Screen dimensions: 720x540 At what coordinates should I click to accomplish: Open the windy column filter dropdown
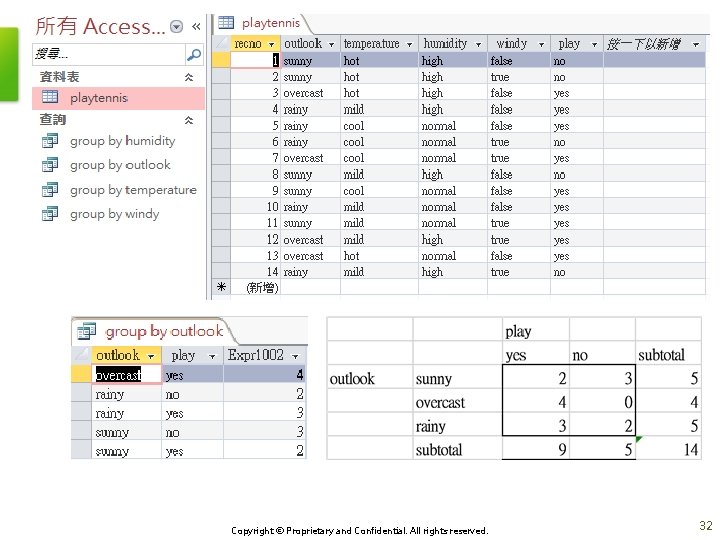point(541,45)
